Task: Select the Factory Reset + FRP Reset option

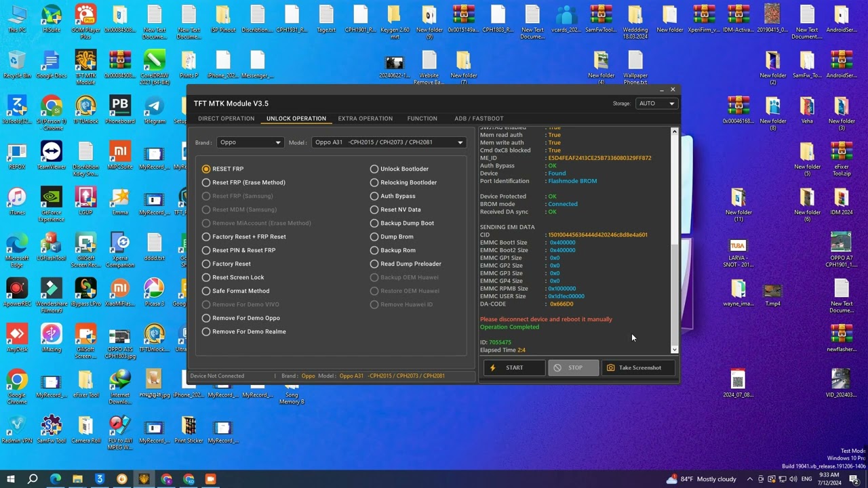Action: click(206, 237)
